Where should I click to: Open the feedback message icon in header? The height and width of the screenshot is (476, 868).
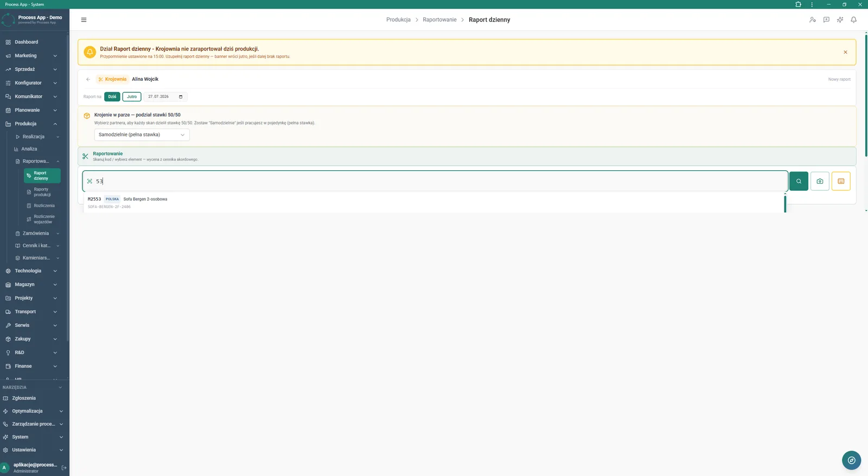[x=826, y=20]
